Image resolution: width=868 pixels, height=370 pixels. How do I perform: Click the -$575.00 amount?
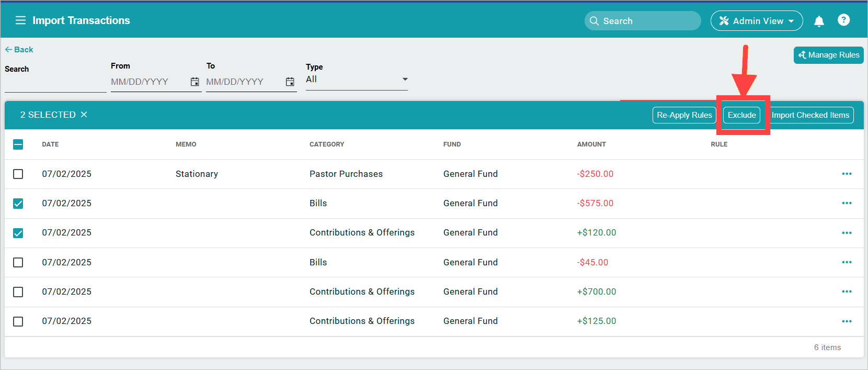coord(595,203)
